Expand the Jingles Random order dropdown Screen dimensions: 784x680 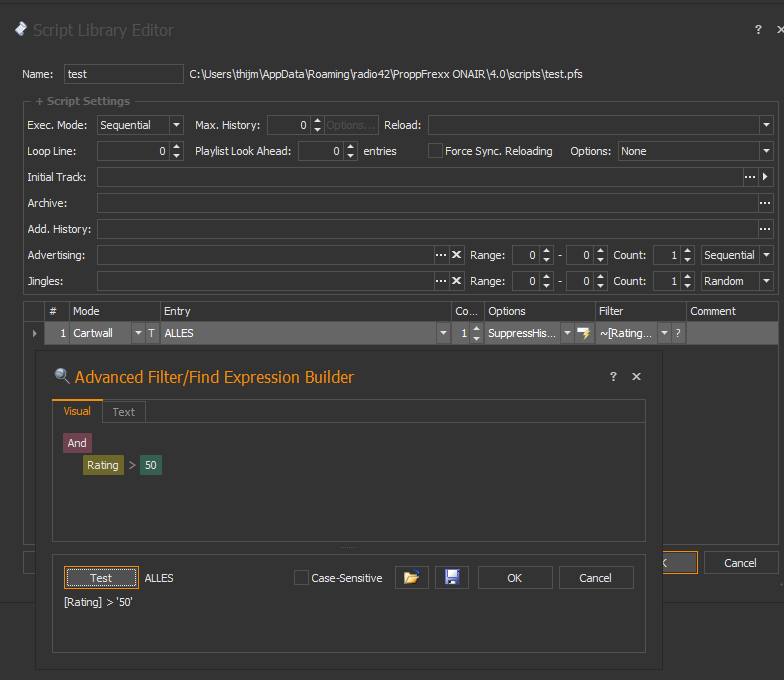point(766,281)
